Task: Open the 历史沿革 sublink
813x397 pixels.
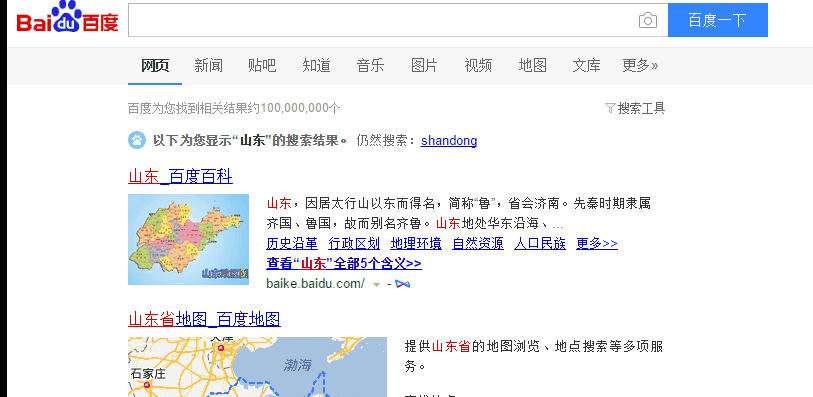Action: point(292,244)
